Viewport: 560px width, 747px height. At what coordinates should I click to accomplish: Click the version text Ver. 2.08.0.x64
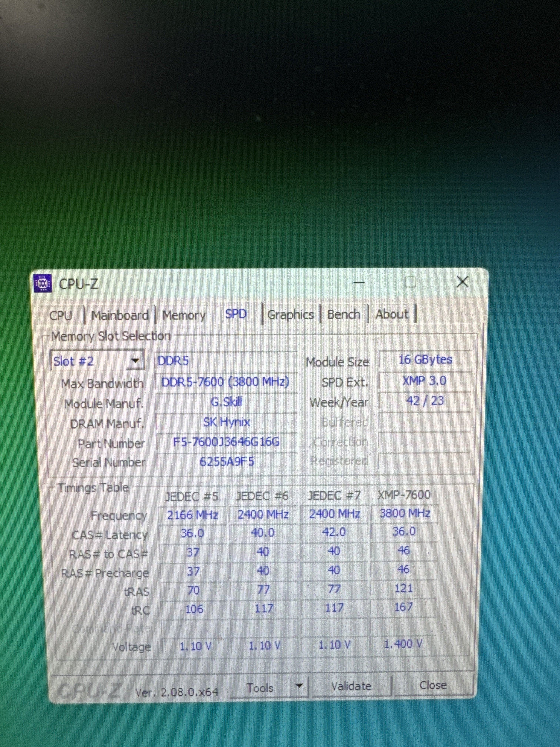pyautogui.click(x=176, y=692)
